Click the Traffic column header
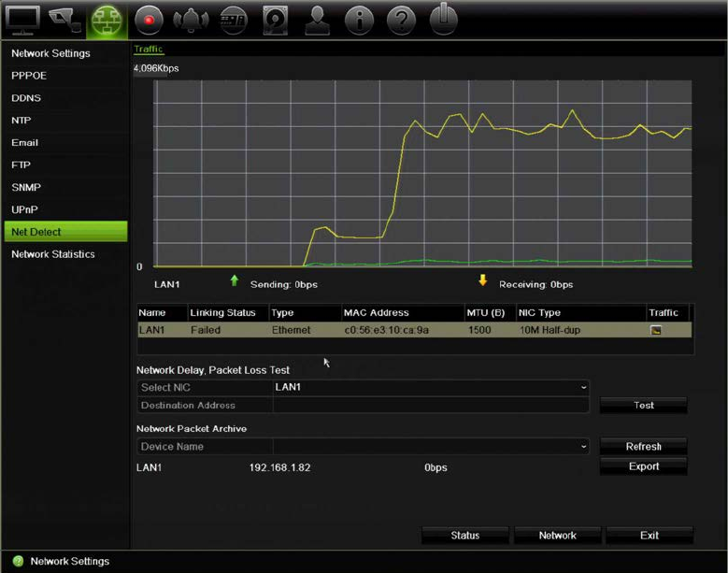 [x=664, y=312]
